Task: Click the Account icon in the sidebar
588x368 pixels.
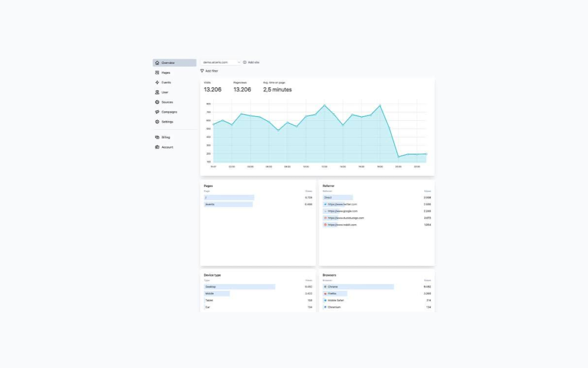Action: click(157, 147)
